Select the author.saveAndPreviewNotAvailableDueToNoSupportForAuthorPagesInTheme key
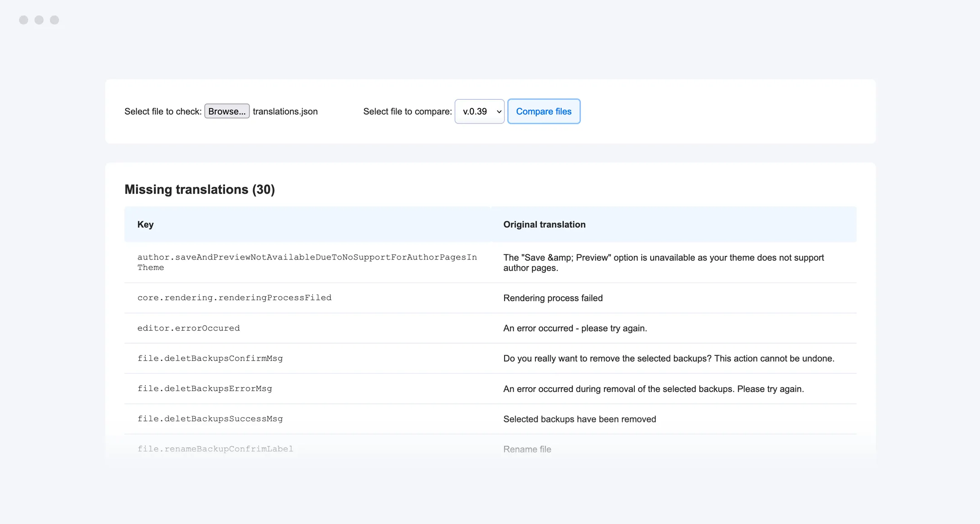 307,262
